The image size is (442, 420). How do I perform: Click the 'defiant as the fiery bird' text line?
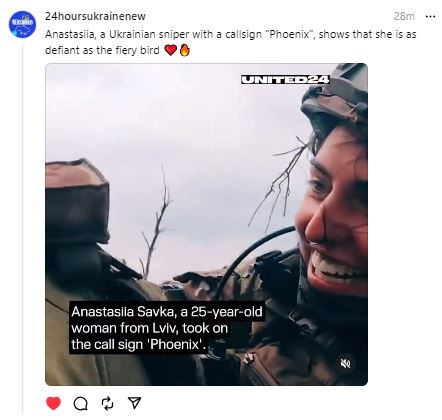102,50
